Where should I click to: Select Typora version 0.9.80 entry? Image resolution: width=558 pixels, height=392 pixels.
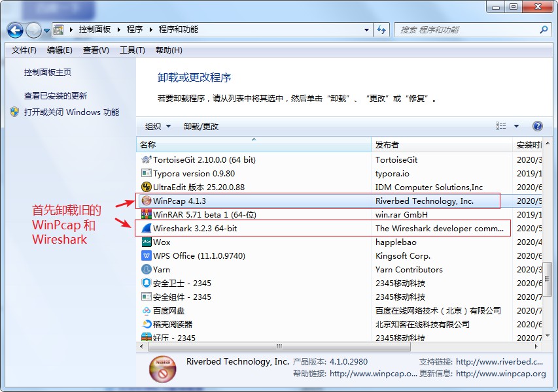click(194, 173)
